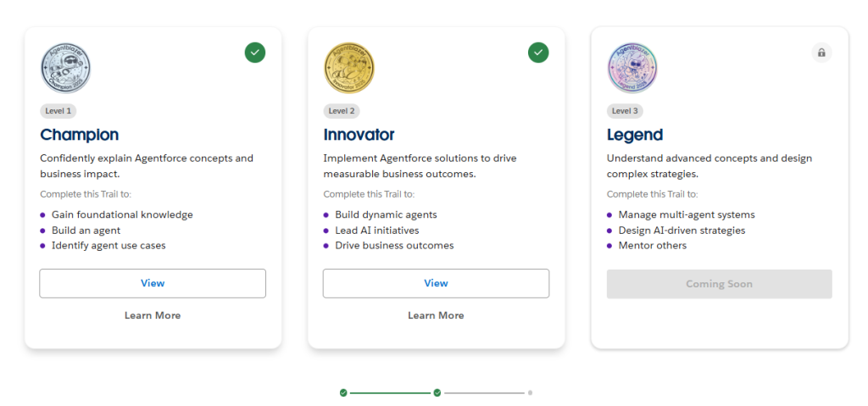The image size is (868, 406).
Task: Open Learn More under Champion
Action: tap(153, 315)
